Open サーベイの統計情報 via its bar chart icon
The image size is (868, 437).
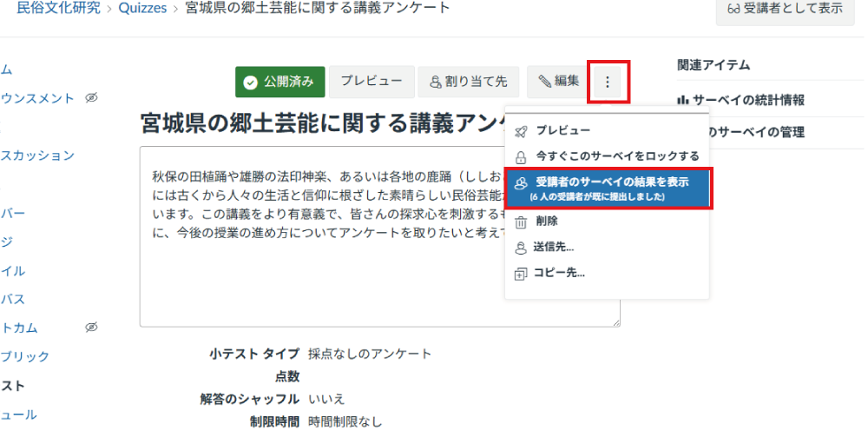682,101
